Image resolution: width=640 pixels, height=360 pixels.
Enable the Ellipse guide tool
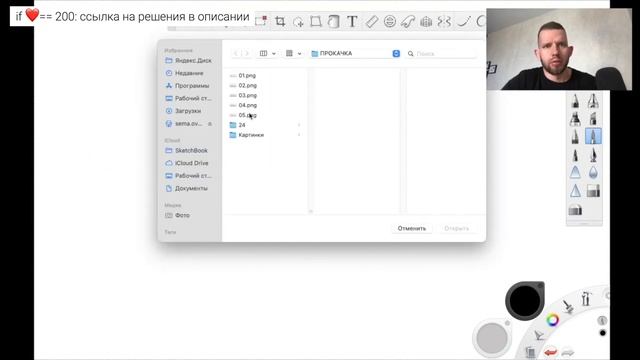tap(390, 21)
